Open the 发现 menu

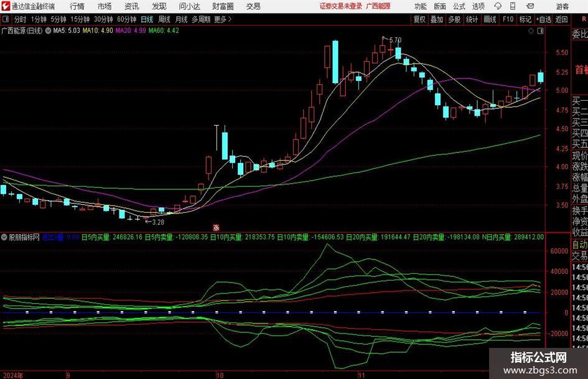click(159, 6)
